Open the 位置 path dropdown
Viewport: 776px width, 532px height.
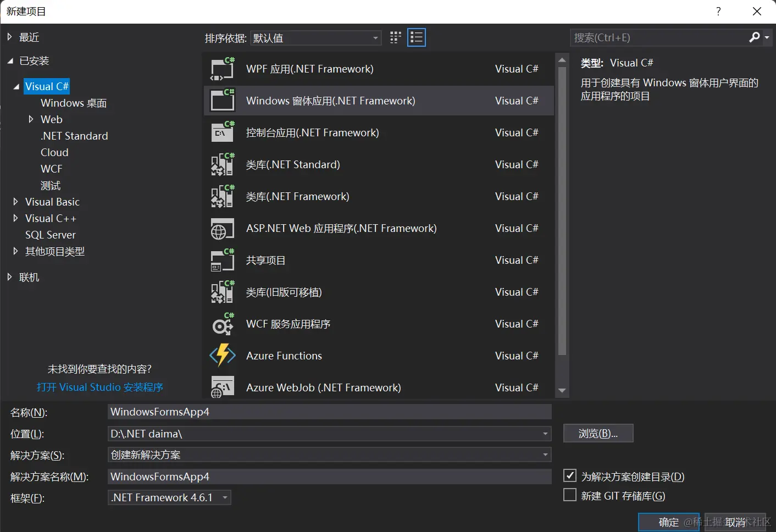[x=545, y=434]
